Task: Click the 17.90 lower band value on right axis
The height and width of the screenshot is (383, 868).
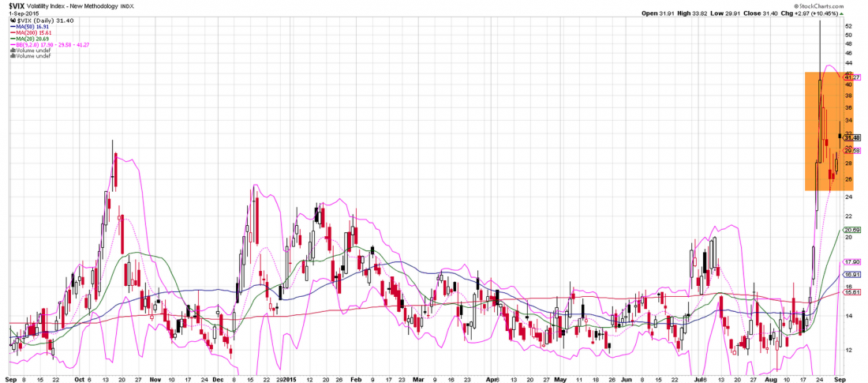Action: click(851, 261)
